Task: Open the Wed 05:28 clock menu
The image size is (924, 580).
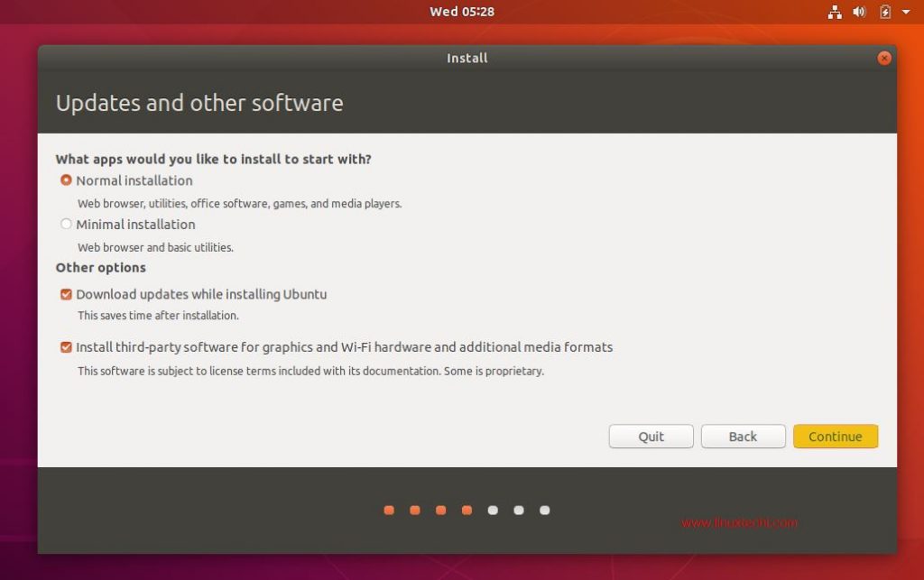Action: click(462, 12)
